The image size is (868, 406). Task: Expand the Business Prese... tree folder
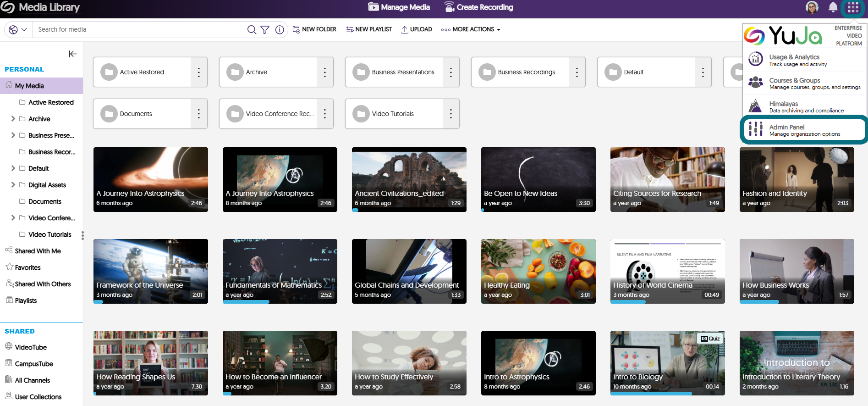(x=13, y=135)
